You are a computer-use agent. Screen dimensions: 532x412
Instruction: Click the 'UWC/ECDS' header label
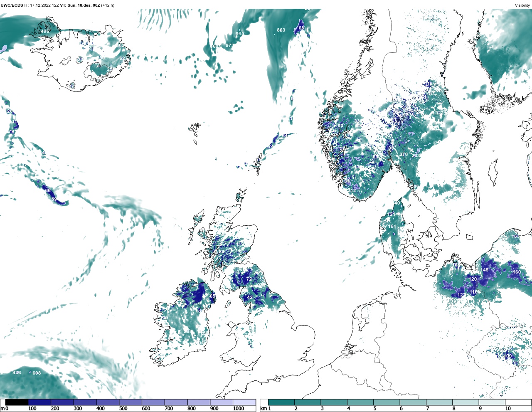tap(12, 5)
